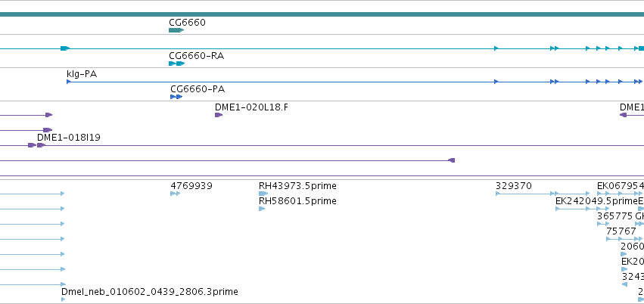Click the Dmel_neb_010602_0439_2806.3prime label

(150, 292)
